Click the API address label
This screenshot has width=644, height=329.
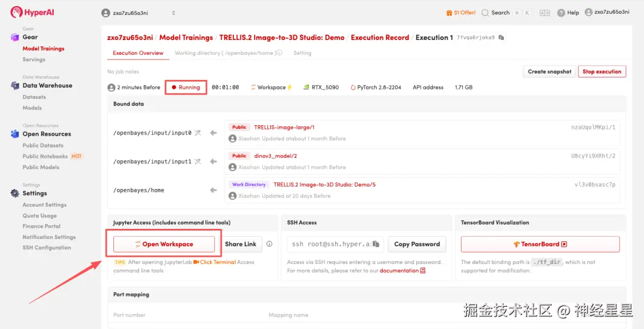(428, 88)
